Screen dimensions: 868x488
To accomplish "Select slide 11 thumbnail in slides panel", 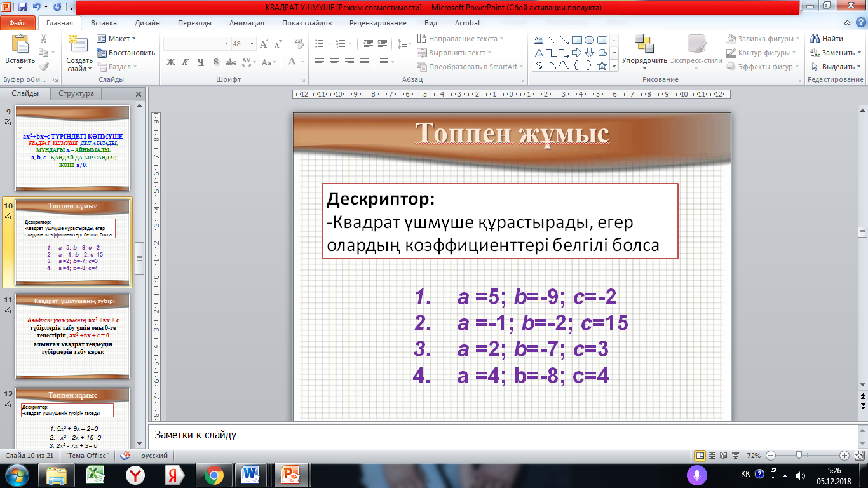I will pos(72,335).
